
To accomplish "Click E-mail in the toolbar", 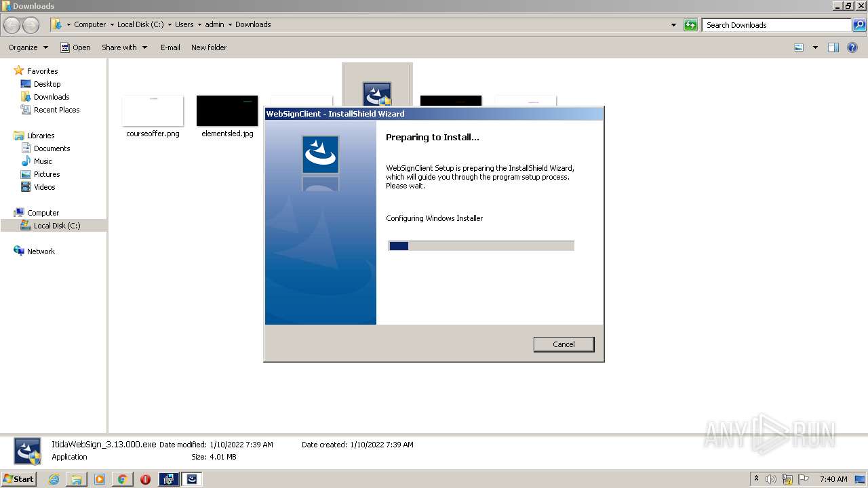I will [170, 47].
